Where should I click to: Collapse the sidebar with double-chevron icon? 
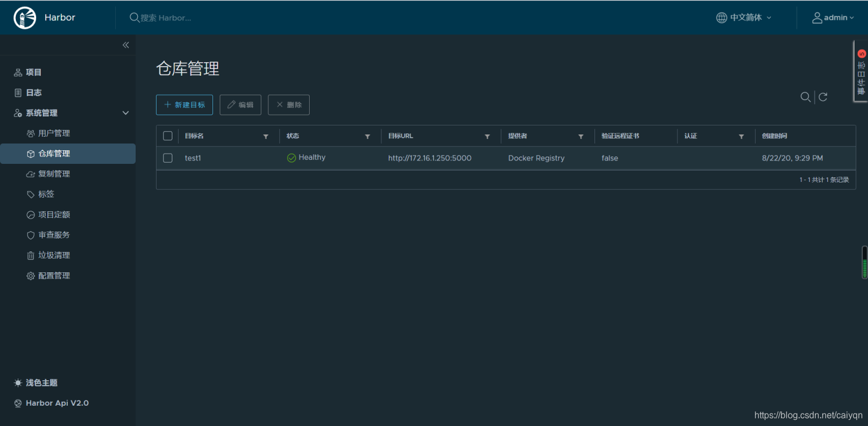click(126, 45)
